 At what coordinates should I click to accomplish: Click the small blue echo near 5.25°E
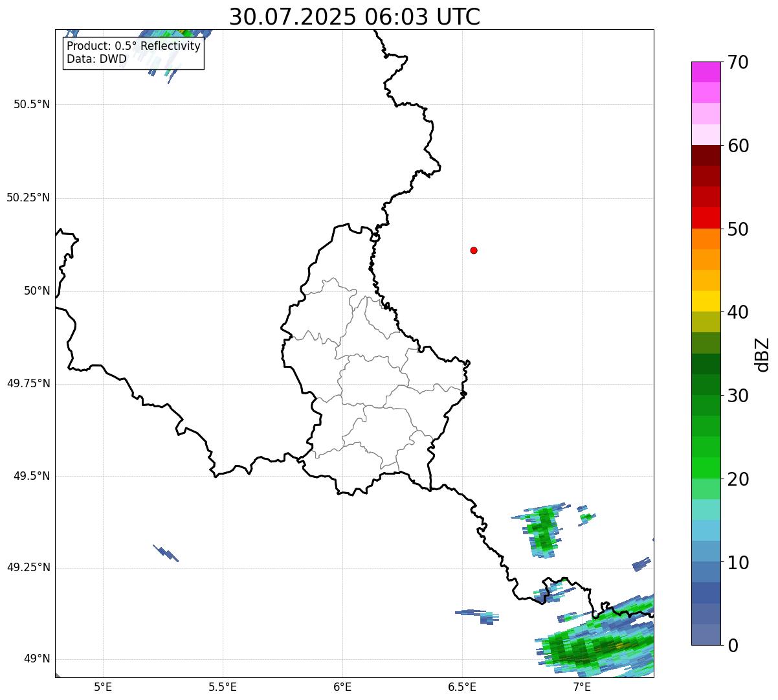pos(166,553)
